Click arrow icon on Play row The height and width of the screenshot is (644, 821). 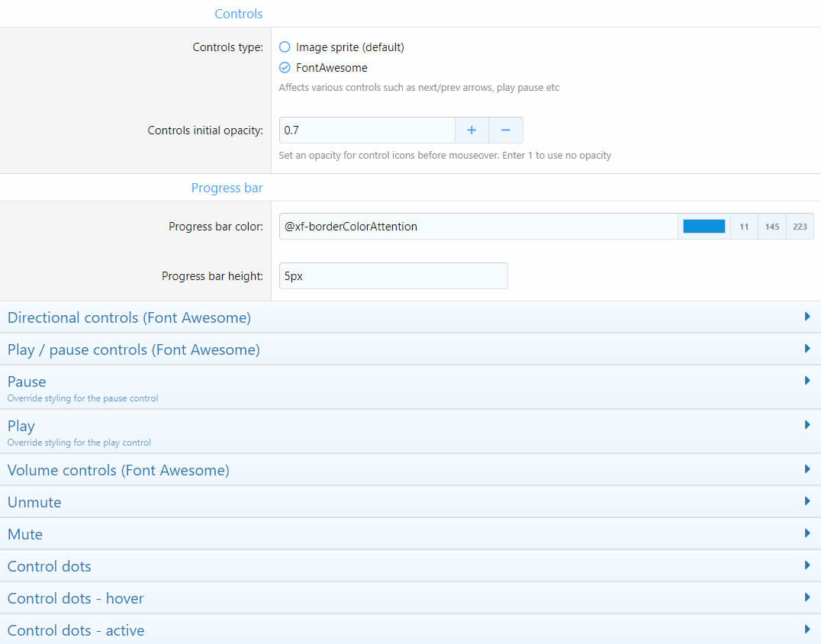pos(807,425)
